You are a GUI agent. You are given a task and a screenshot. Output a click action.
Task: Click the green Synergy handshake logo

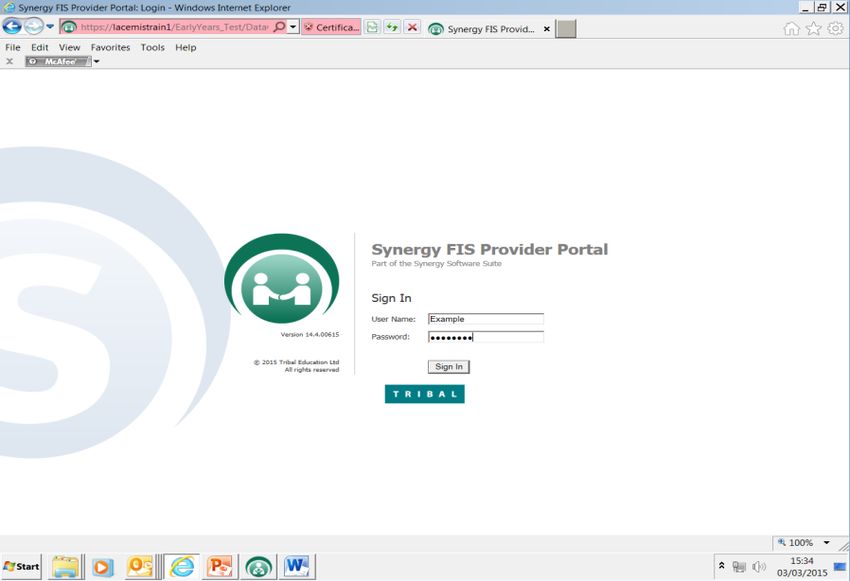click(x=282, y=279)
